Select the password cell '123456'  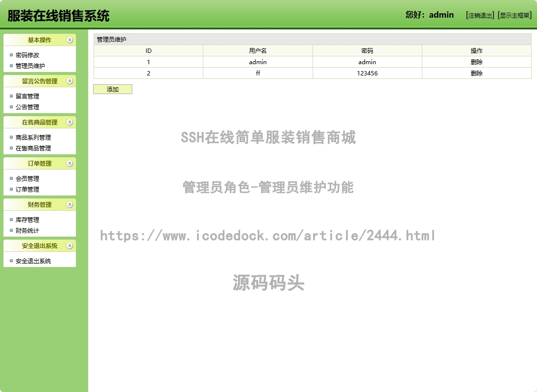tap(367, 73)
